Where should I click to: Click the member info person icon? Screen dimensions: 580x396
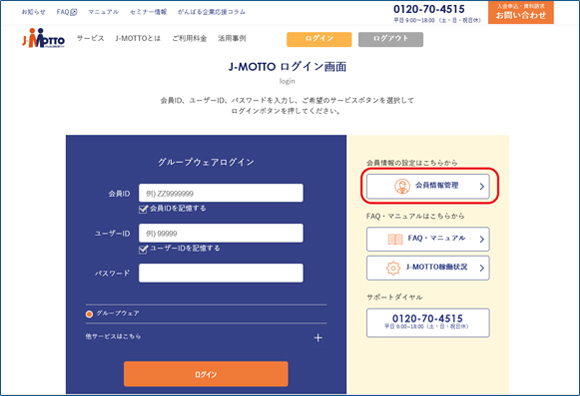click(402, 186)
